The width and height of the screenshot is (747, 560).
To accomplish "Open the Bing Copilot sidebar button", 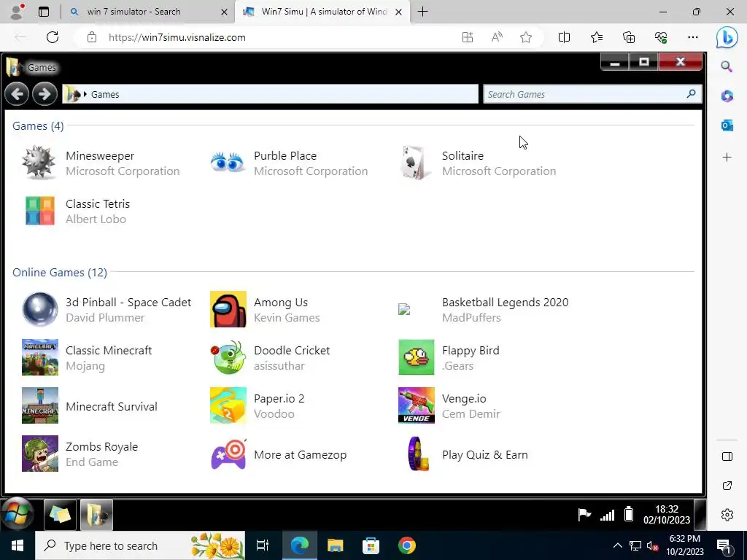I will coord(727,38).
